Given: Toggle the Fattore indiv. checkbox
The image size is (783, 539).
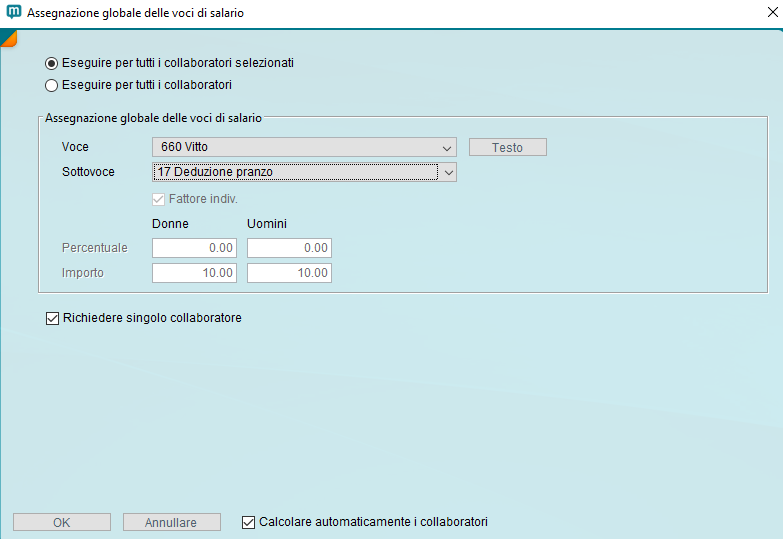Looking at the screenshot, I should (158, 199).
